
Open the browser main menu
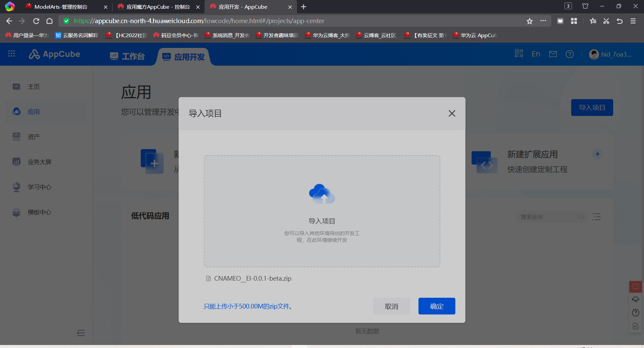click(x=633, y=21)
